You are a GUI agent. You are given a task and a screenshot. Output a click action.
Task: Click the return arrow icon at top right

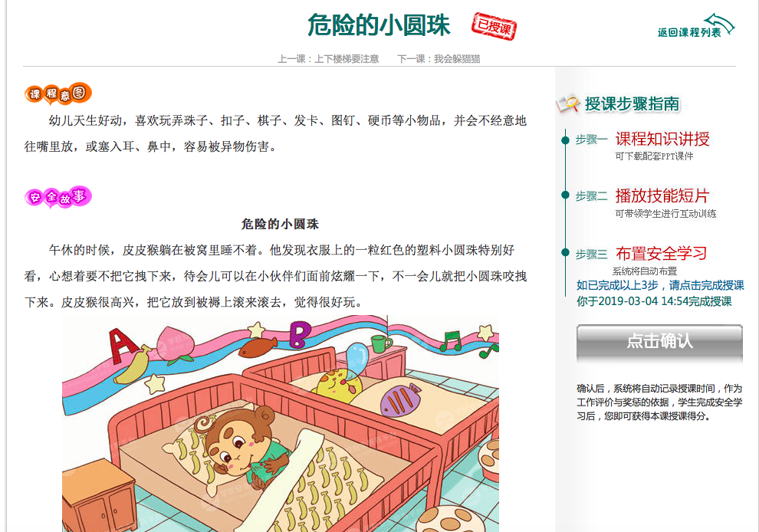click(719, 23)
